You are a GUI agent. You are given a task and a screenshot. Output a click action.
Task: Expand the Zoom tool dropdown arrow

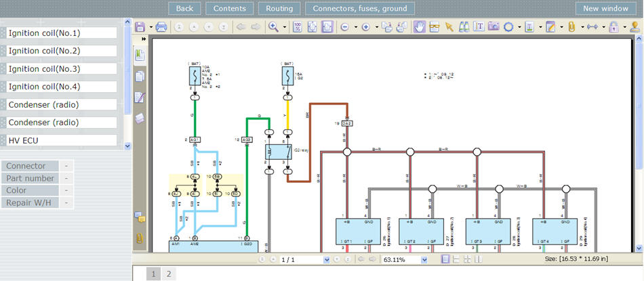[284, 28]
